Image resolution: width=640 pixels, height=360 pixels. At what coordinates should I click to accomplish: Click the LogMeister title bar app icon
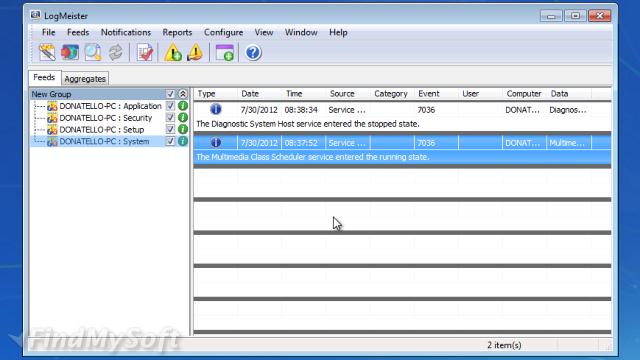tap(35, 16)
